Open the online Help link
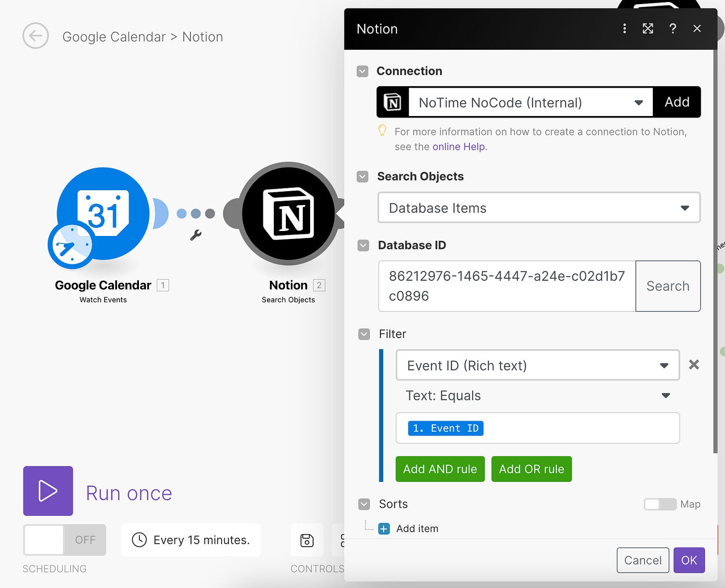The width and height of the screenshot is (725, 588). click(459, 147)
